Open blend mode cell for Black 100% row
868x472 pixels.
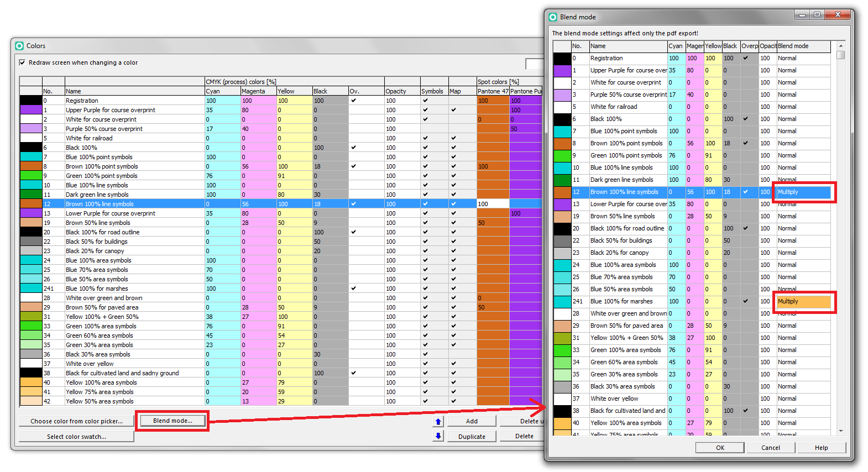pos(803,119)
